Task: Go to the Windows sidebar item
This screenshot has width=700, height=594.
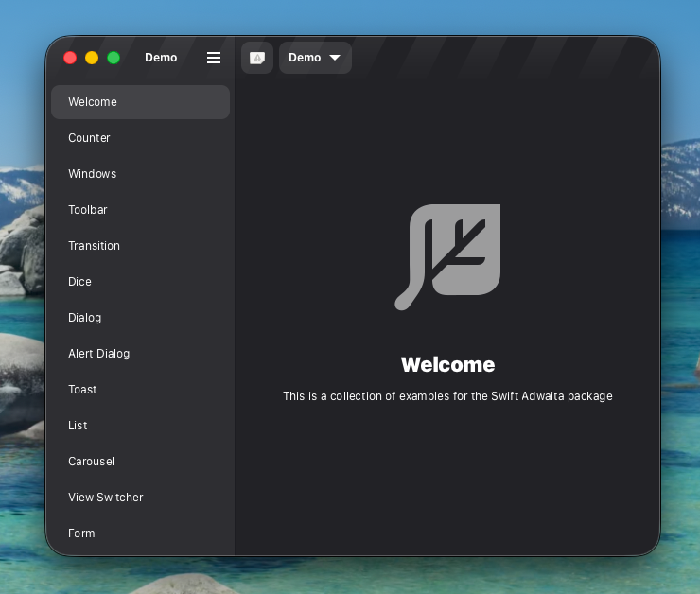Action: tap(140, 174)
